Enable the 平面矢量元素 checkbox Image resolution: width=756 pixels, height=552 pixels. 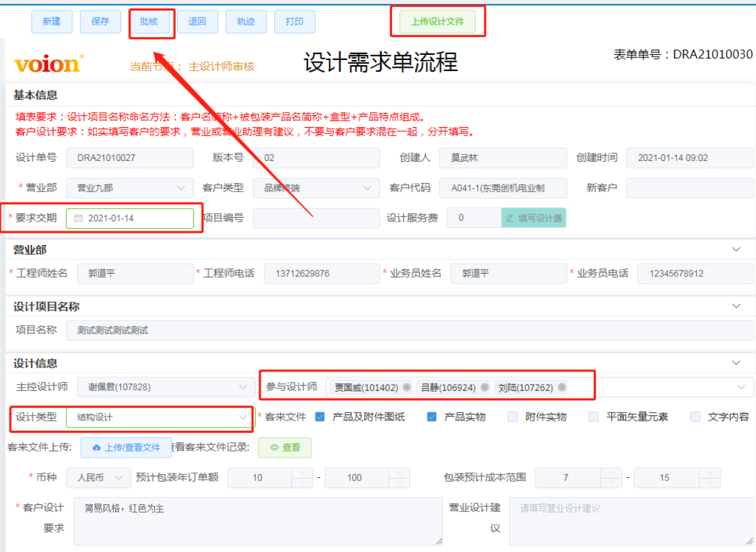(x=593, y=416)
